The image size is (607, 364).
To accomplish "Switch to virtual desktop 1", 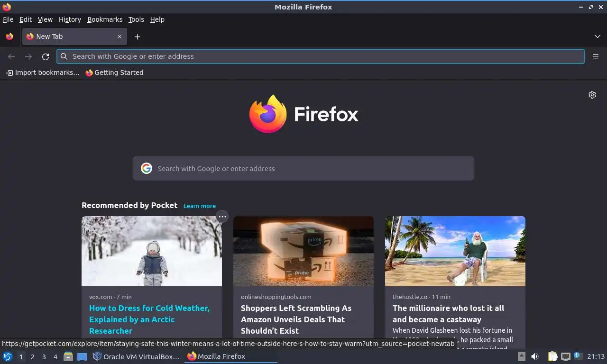I will click(x=21, y=357).
